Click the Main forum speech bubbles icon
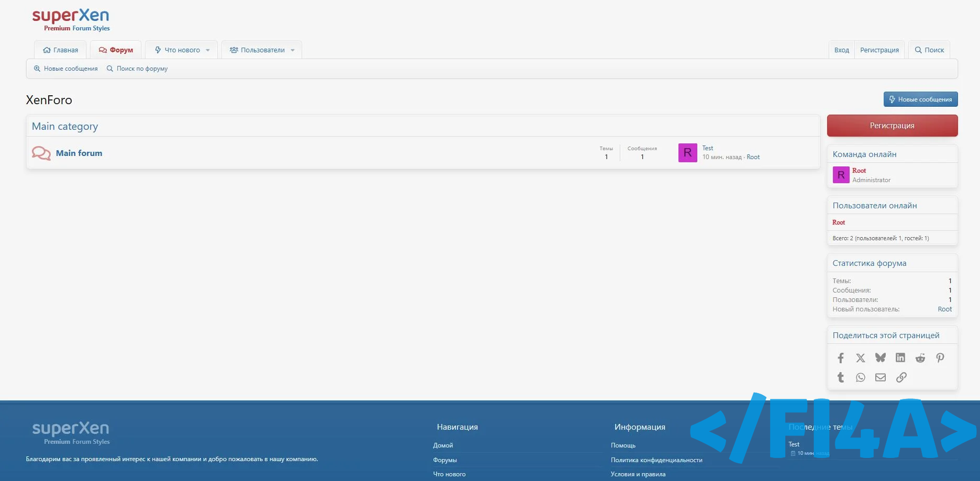 [41, 153]
